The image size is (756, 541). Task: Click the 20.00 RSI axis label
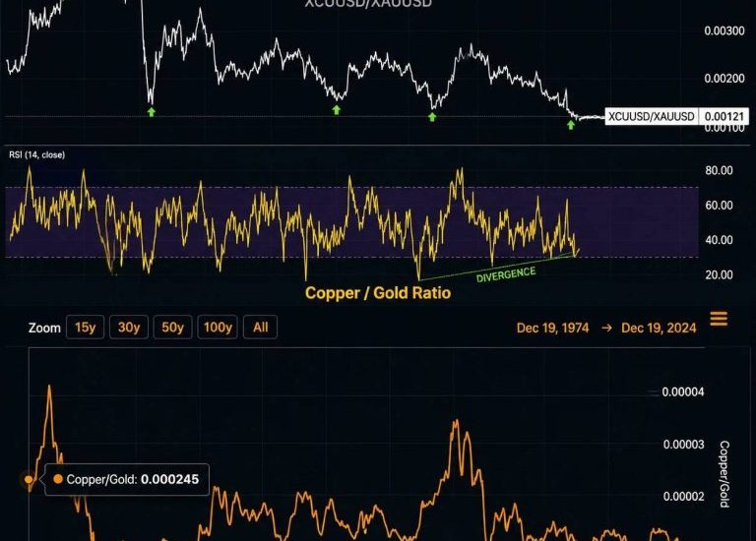719,275
